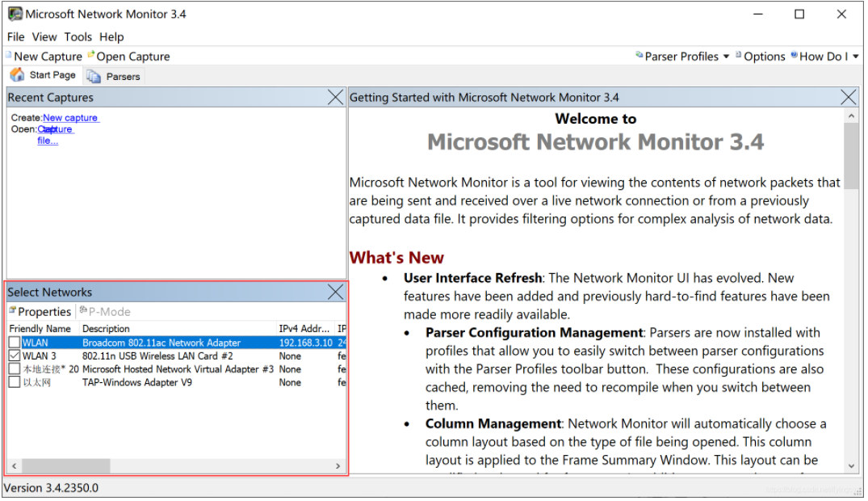868x501 pixels.
Task: Click the TAP-Windows Adapter V9 description
Action: coord(137,383)
